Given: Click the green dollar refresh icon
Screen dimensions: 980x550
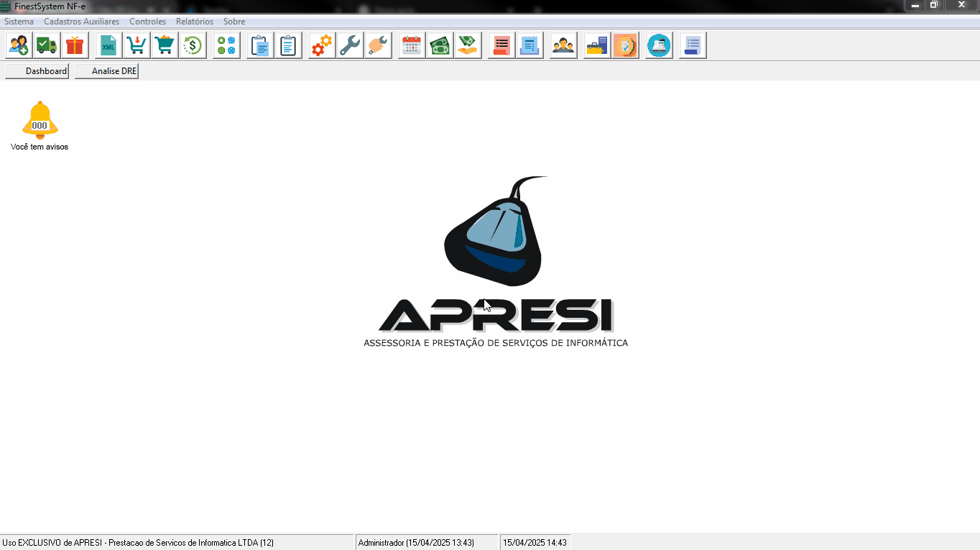Looking at the screenshot, I should (x=193, y=46).
